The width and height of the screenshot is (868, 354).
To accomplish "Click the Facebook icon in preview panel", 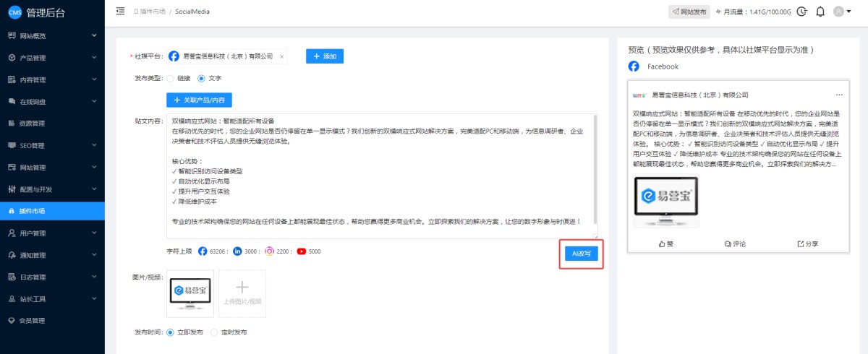I will [634, 66].
